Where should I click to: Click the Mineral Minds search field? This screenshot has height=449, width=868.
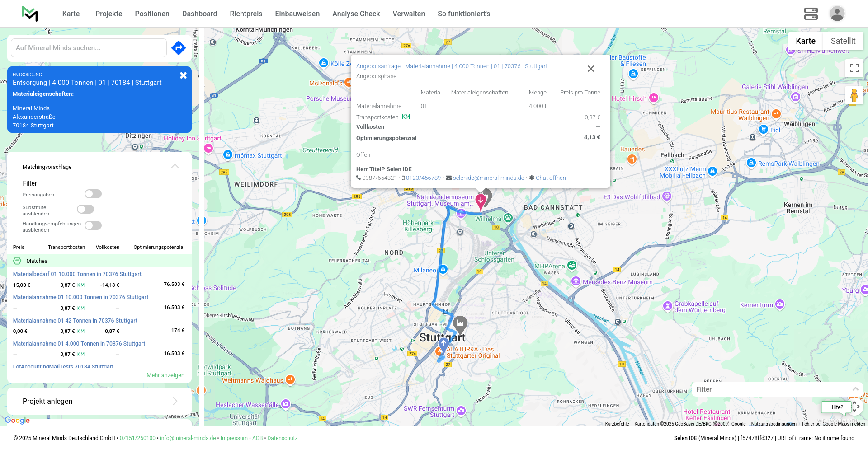pos(89,48)
